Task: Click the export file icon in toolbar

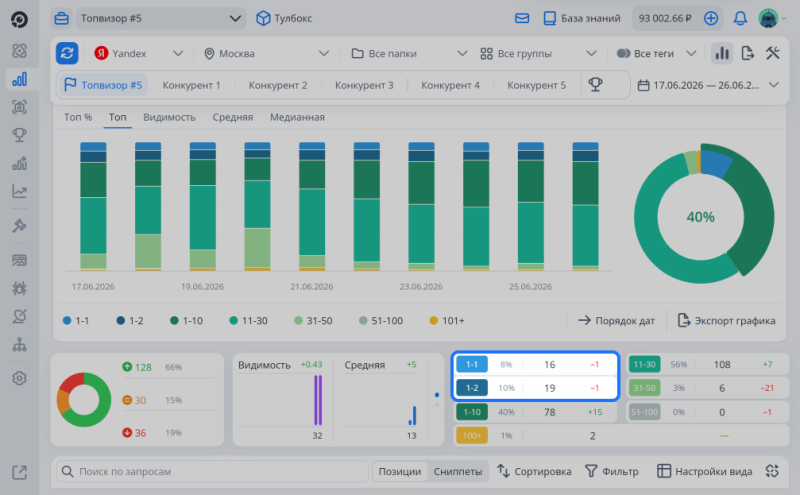Action: [x=747, y=53]
